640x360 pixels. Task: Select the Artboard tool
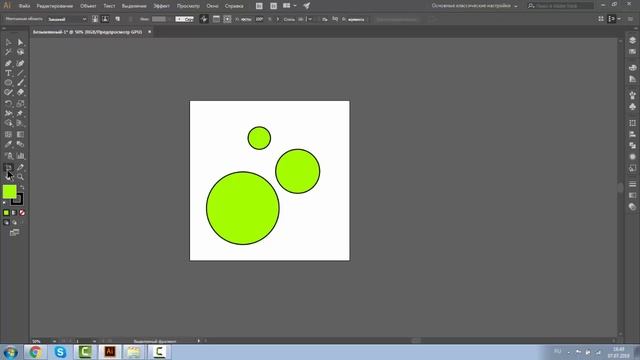(8, 167)
